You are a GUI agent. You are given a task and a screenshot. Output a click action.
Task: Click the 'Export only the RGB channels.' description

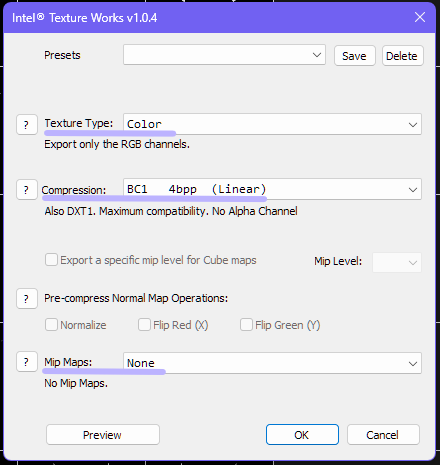coord(117,144)
